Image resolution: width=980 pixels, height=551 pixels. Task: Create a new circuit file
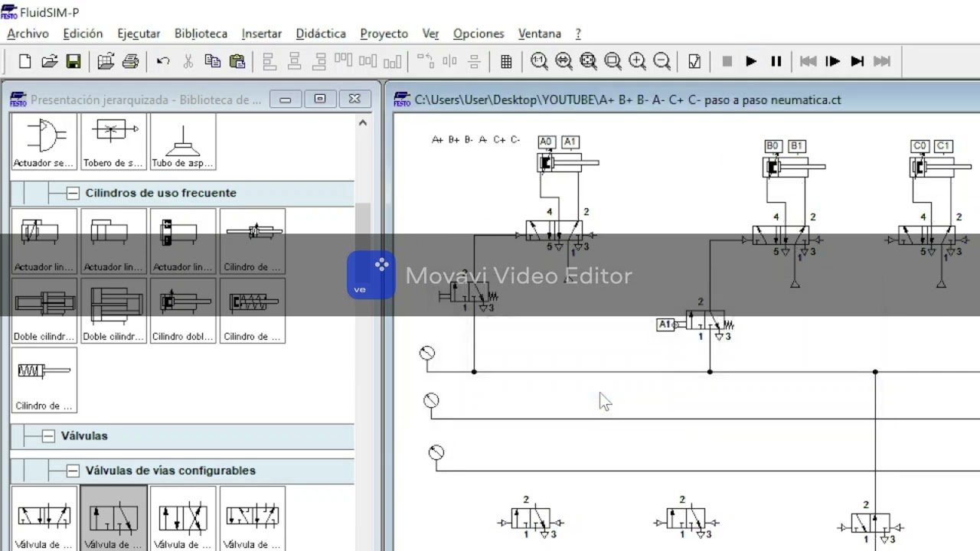click(x=24, y=61)
